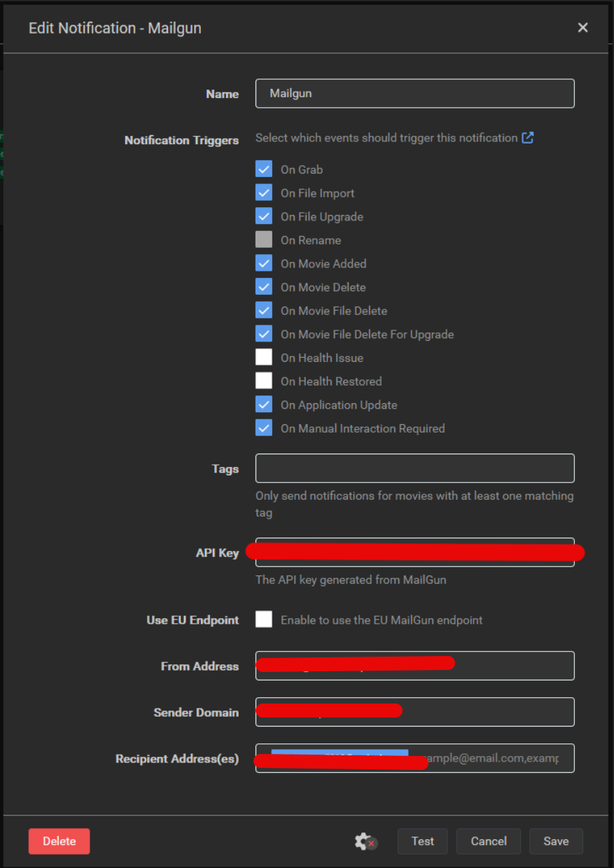Click 'Select which events should trigger' description
Image resolution: width=614 pixels, height=868 pixels.
coord(386,138)
